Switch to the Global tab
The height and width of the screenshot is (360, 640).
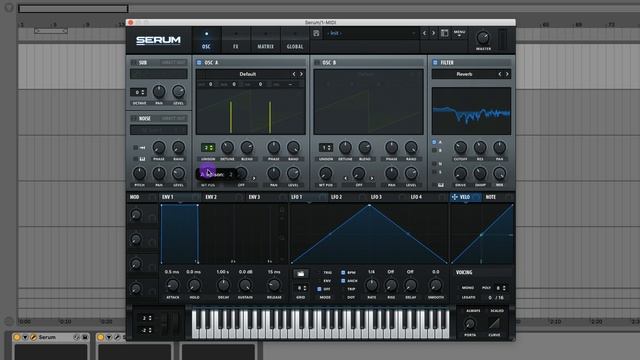pos(295,40)
